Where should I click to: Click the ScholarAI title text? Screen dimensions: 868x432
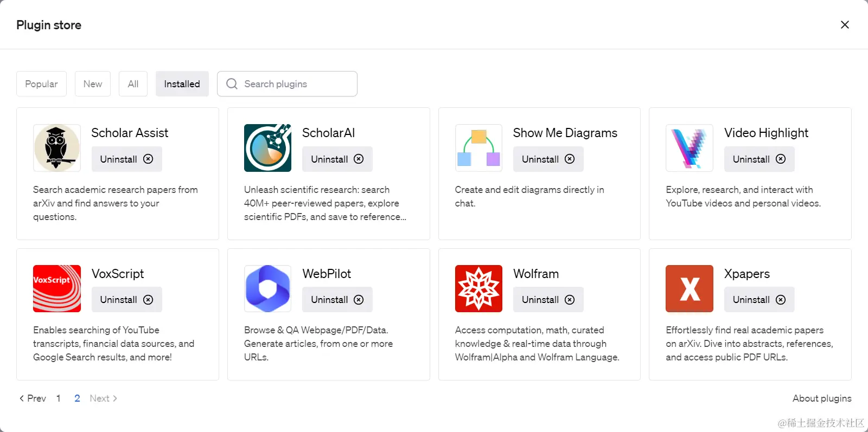tap(328, 133)
